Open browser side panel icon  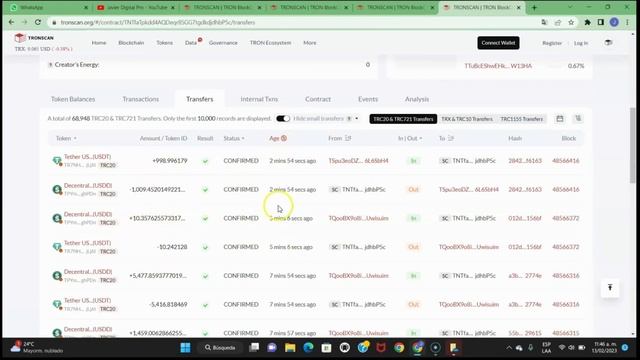(x=600, y=22)
